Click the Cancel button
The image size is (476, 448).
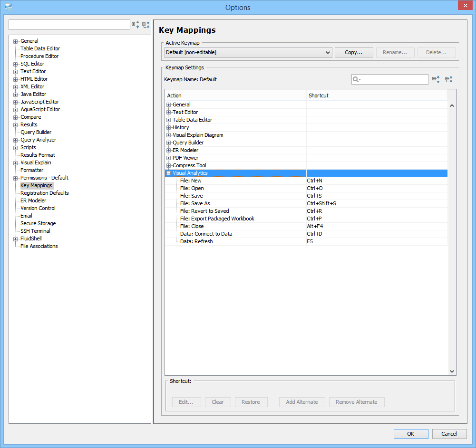(449, 434)
